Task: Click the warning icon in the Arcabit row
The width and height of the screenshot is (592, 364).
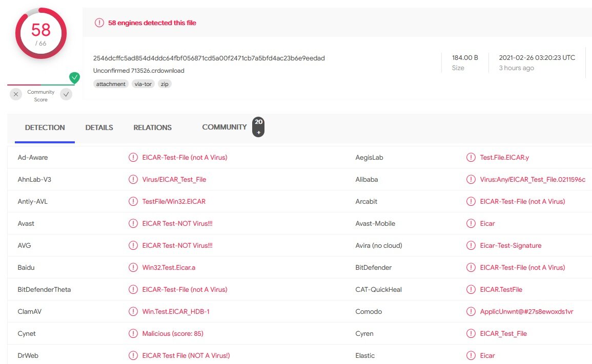Action: [x=471, y=201]
